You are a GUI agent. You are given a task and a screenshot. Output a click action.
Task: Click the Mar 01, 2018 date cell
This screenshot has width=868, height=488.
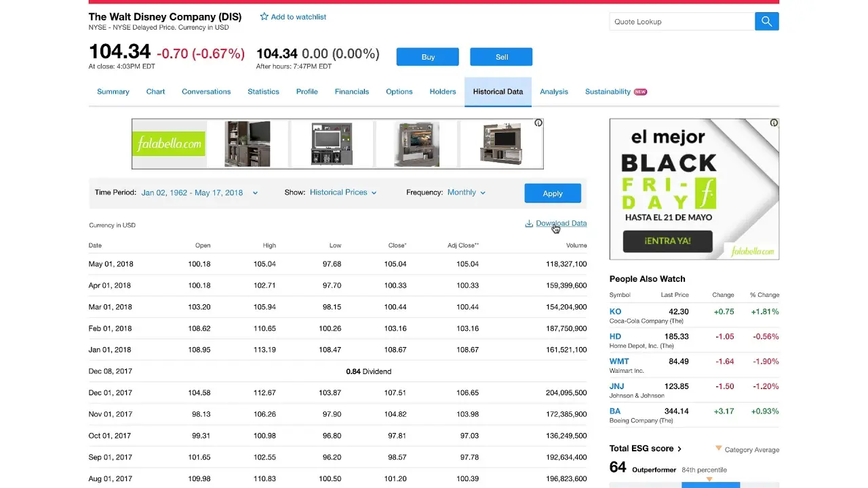click(x=110, y=307)
